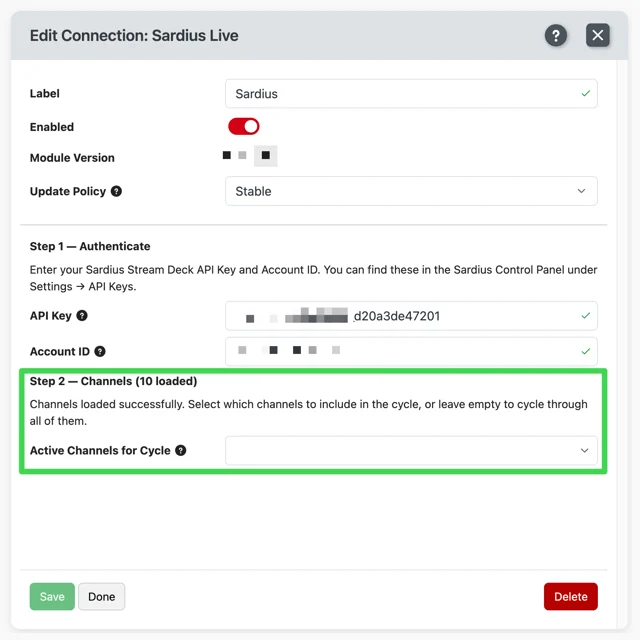Click the Done button
This screenshot has height=640, width=640.
click(x=102, y=596)
